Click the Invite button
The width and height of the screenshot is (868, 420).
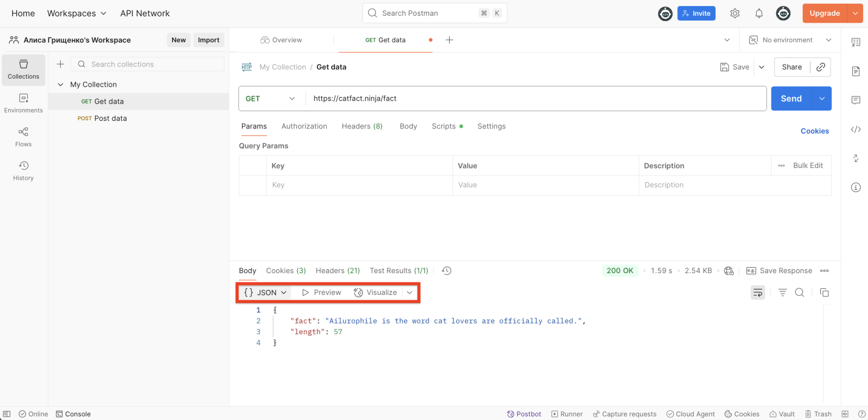pyautogui.click(x=696, y=14)
